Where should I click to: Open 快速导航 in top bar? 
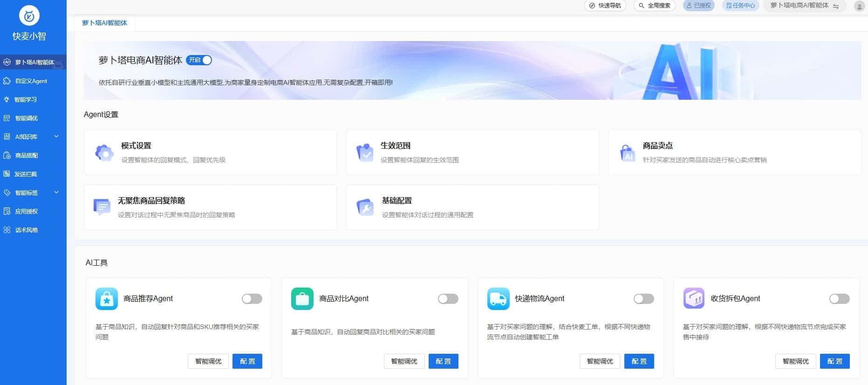pyautogui.click(x=605, y=6)
